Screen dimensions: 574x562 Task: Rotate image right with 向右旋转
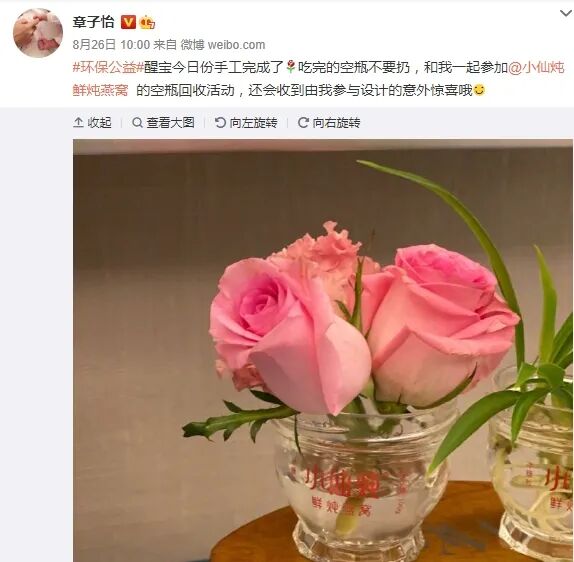coord(329,122)
